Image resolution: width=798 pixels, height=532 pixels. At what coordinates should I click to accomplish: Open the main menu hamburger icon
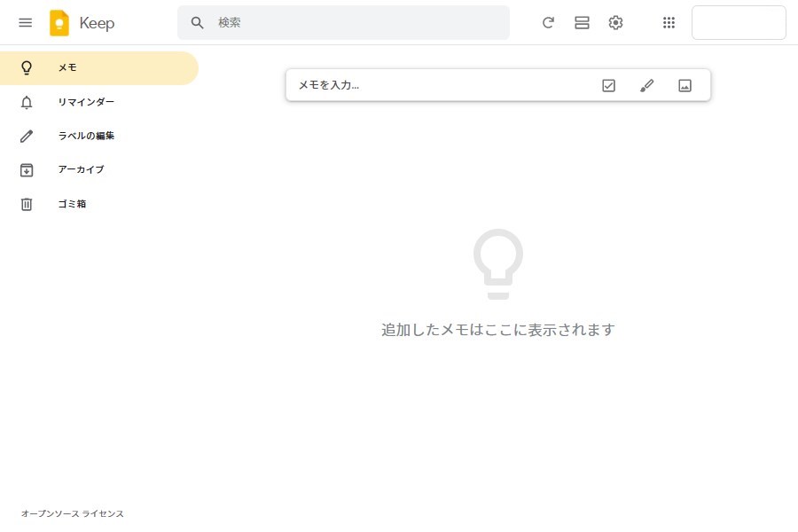[x=25, y=23]
